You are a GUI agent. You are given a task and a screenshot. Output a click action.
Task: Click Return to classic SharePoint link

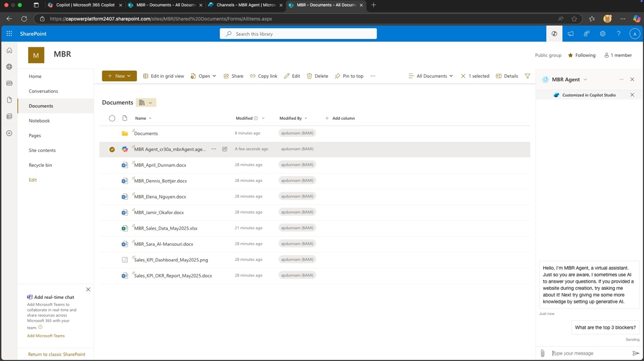click(x=56, y=354)
